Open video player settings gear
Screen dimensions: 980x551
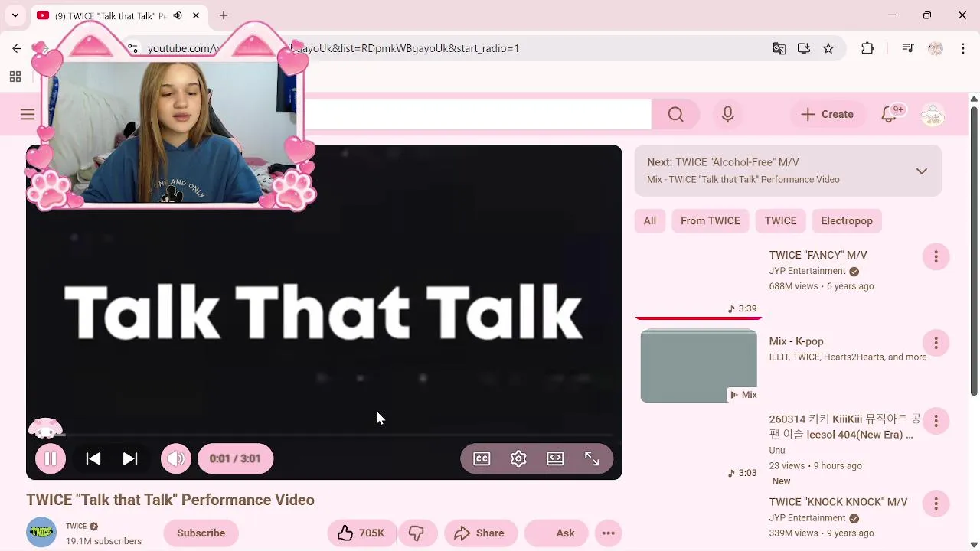coord(518,458)
